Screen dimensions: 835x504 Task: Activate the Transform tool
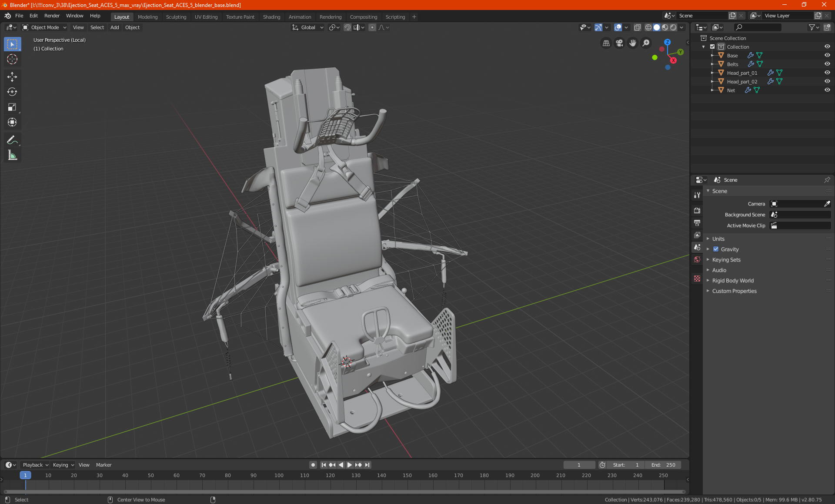point(12,123)
